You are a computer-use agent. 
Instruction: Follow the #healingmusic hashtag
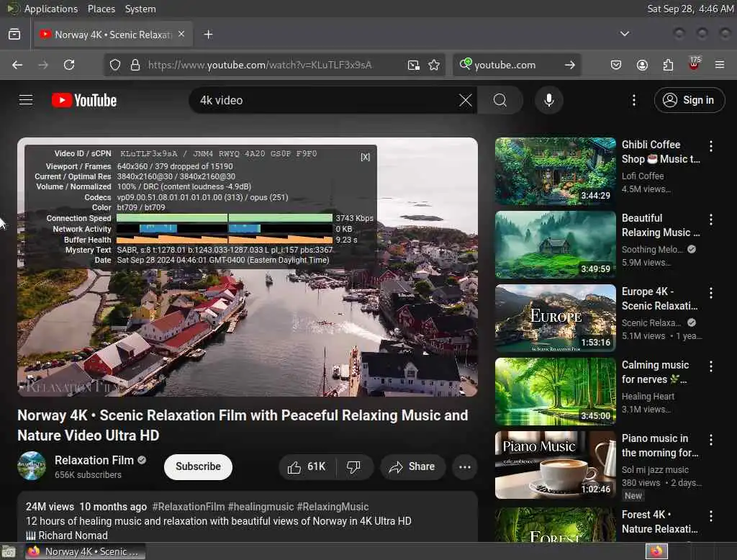click(261, 507)
